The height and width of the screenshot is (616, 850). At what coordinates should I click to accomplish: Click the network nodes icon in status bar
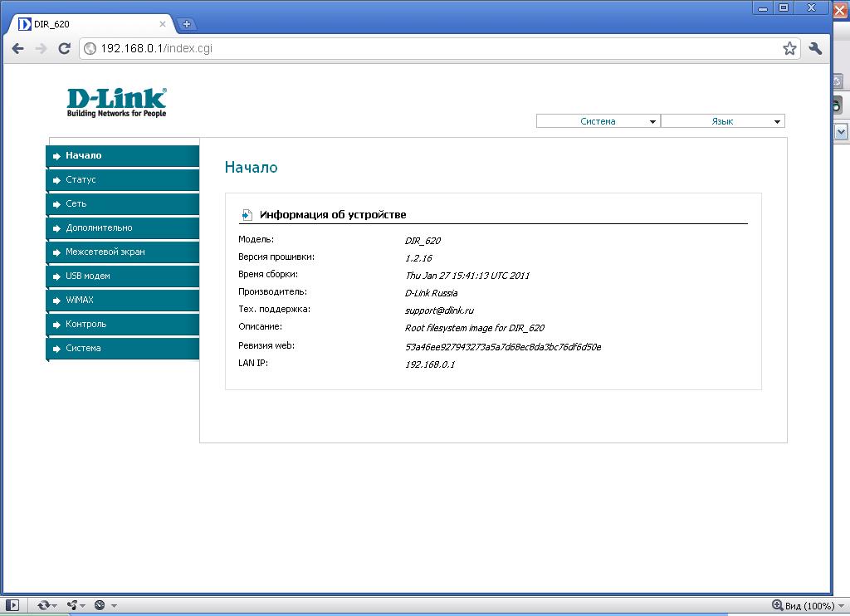72,605
